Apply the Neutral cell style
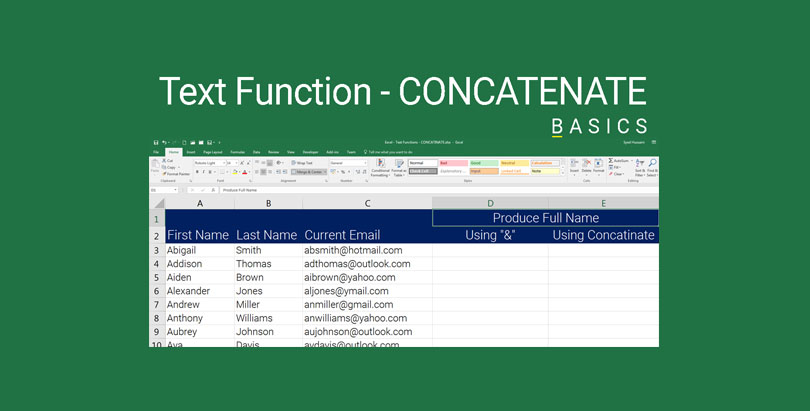The width and height of the screenshot is (810, 411). point(515,163)
